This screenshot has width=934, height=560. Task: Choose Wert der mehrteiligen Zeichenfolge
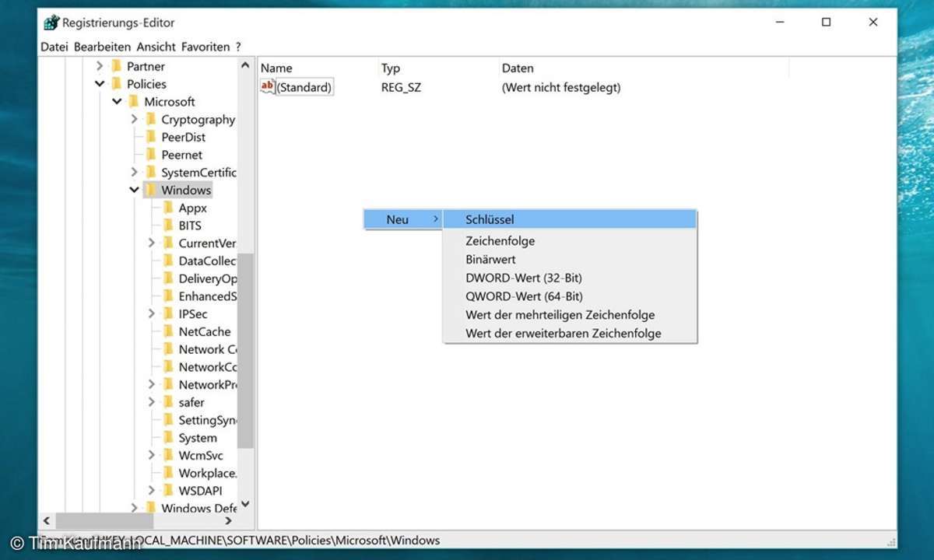tap(570, 315)
